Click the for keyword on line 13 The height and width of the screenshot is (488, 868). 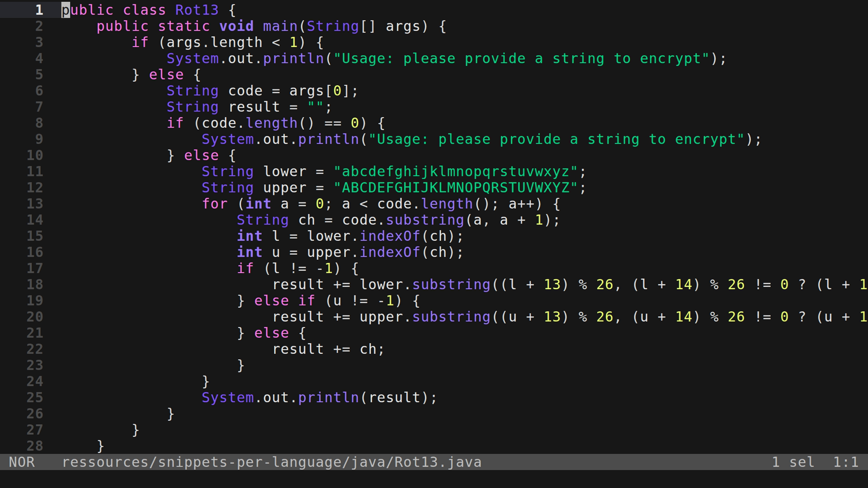(215, 204)
